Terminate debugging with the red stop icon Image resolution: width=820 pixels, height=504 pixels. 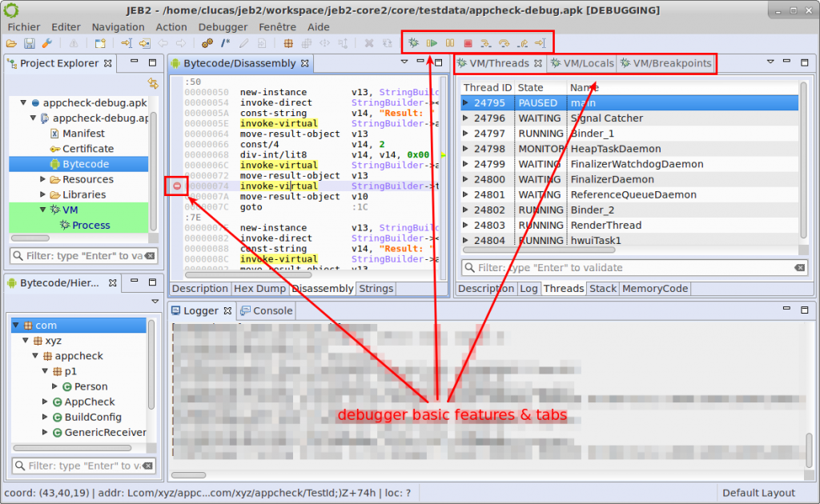[x=468, y=42]
